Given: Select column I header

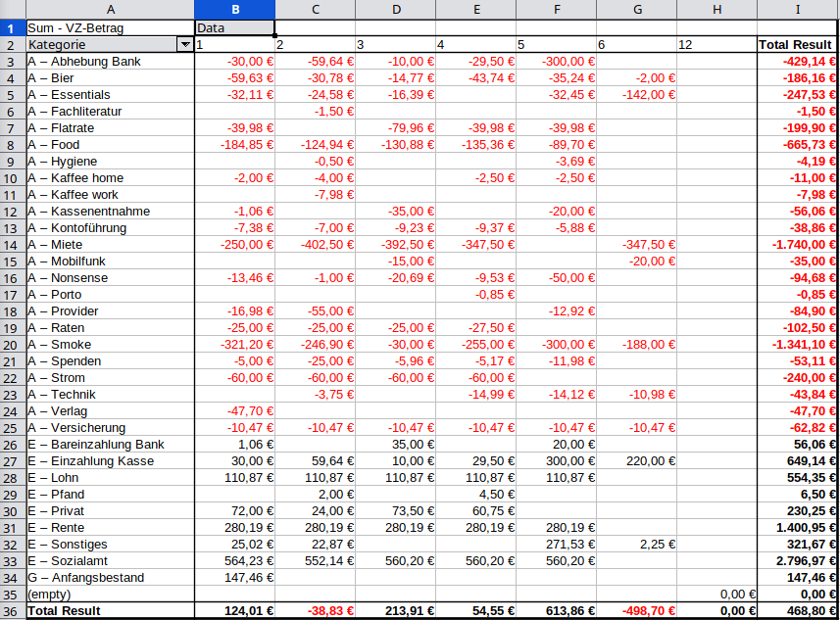Looking at the screenshot, I should pos(797,10).
